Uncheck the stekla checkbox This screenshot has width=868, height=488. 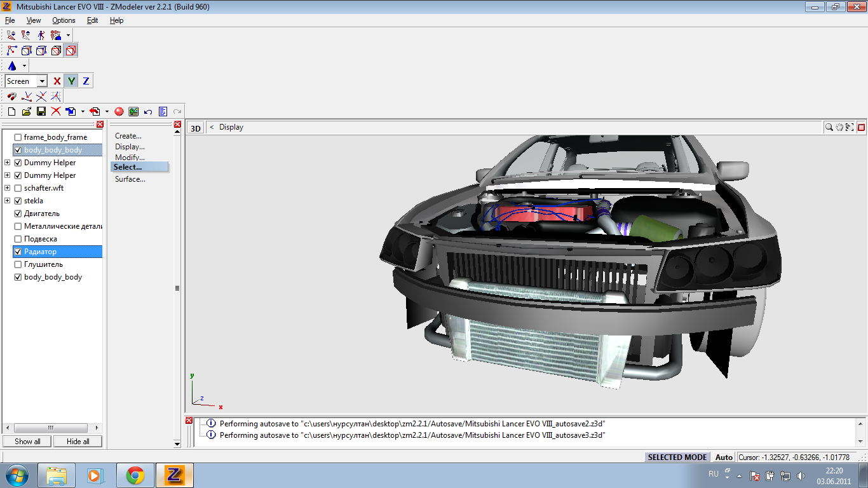click(x=18, y=201)
